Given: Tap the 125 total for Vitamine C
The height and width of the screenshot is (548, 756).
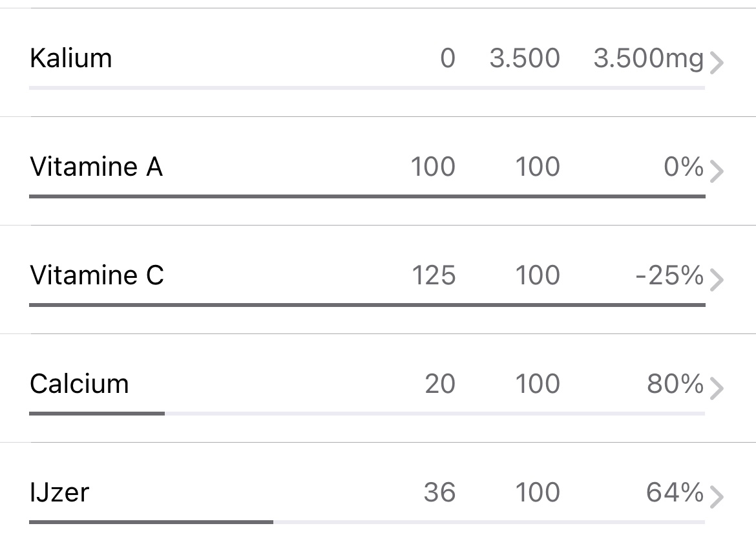Looking at the screenshot, I should pos(434,275).
